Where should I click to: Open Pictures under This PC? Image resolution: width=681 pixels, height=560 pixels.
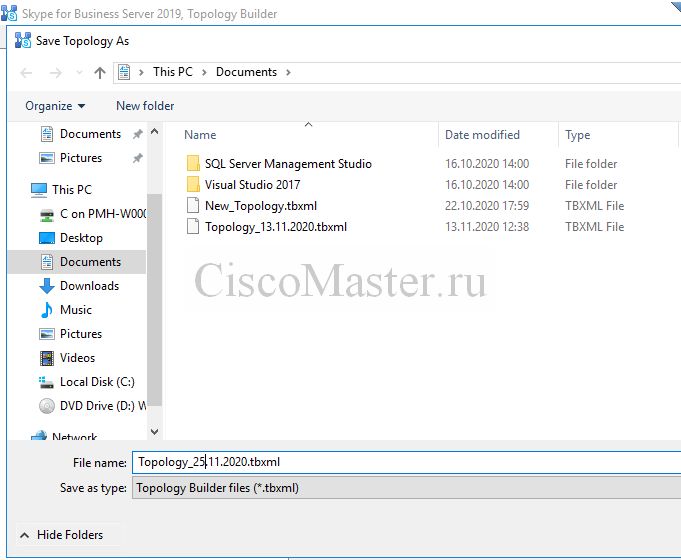[x=81, y=334]
